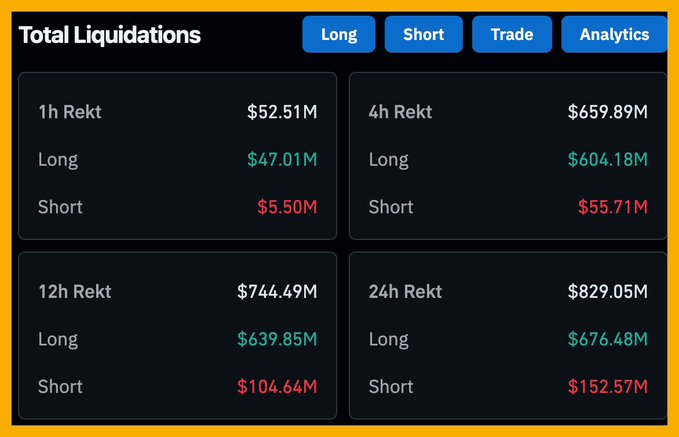This screenshot has height=437, width=679.
Task: Click the $104.64M short liquidation value
Action: 277,386
